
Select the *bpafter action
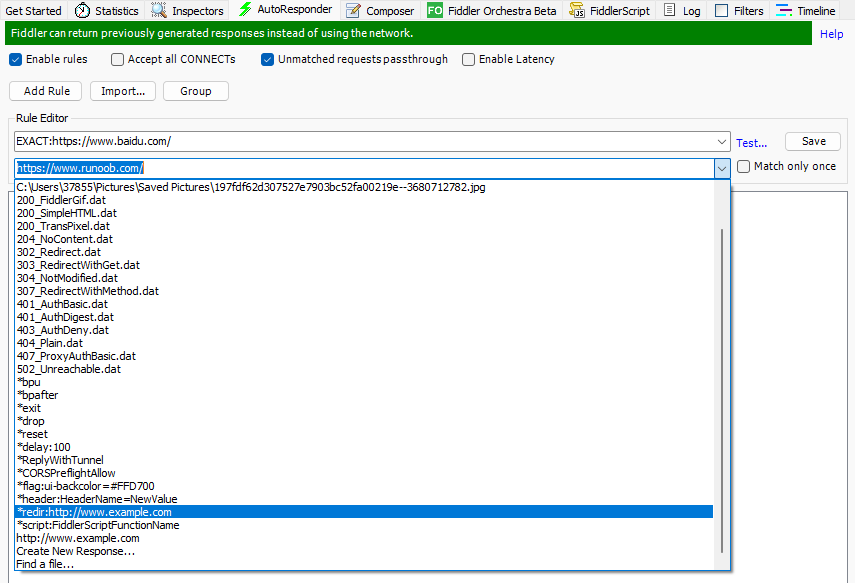tap(364, 395)
